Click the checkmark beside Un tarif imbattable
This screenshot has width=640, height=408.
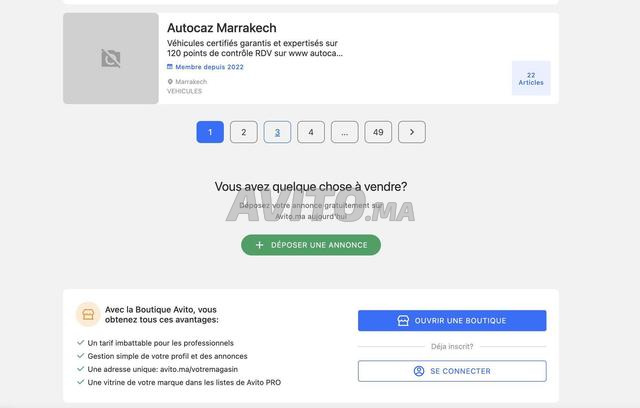coord(80,343)
